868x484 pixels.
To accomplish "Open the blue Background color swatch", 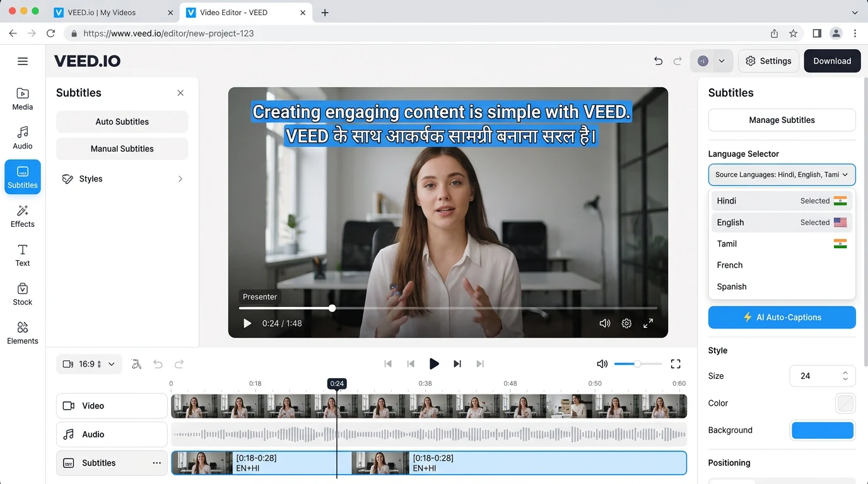I will (x=823, y=430).
